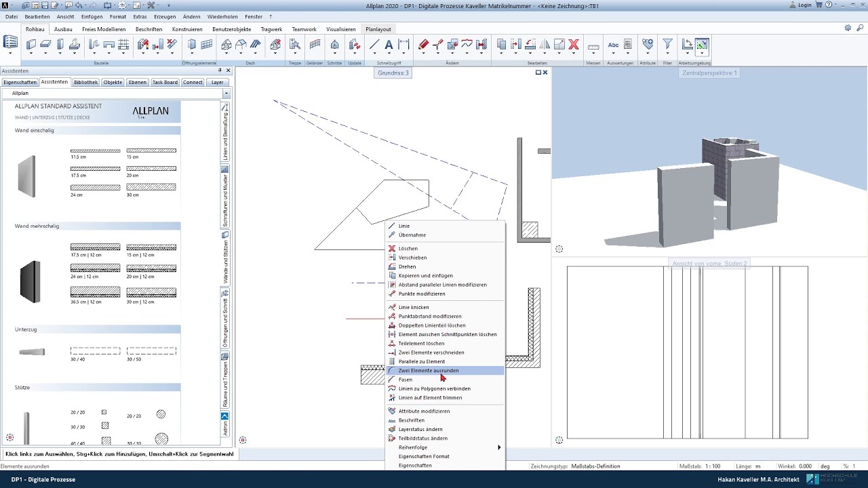The image size is (868, 488).
Task: Click the window opening icon in Öffnungselemente
Action: click(207, 45)
